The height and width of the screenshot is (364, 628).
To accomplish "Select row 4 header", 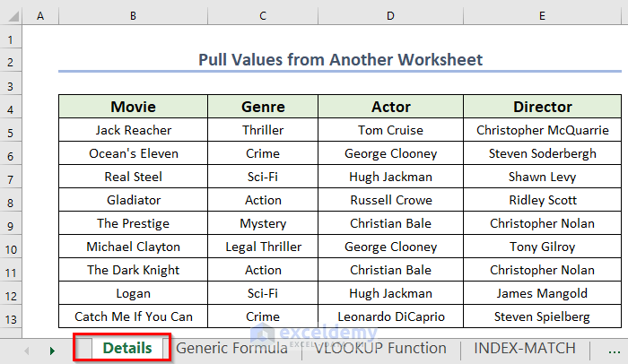I will tap(11, 108).
